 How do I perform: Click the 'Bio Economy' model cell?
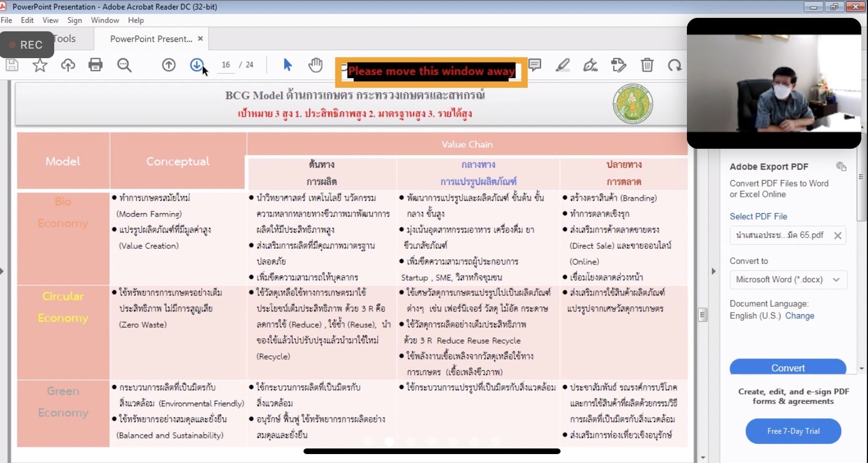tap(63, 238)
